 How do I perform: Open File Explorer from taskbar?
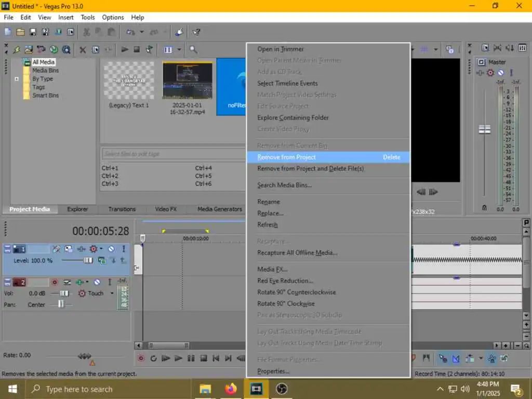(205, 389)
